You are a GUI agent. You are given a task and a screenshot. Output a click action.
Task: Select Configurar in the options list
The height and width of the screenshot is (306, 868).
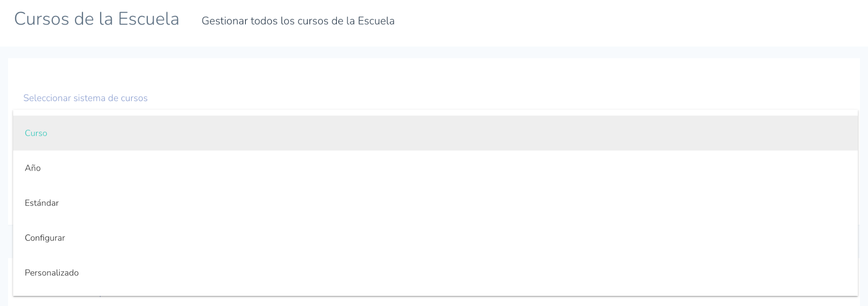[x=45, y=238]
